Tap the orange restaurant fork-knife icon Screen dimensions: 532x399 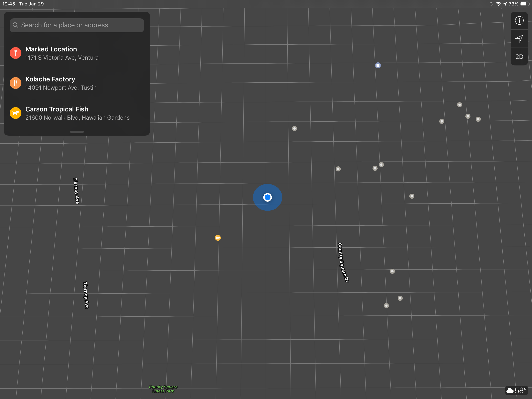click(16, 83)
